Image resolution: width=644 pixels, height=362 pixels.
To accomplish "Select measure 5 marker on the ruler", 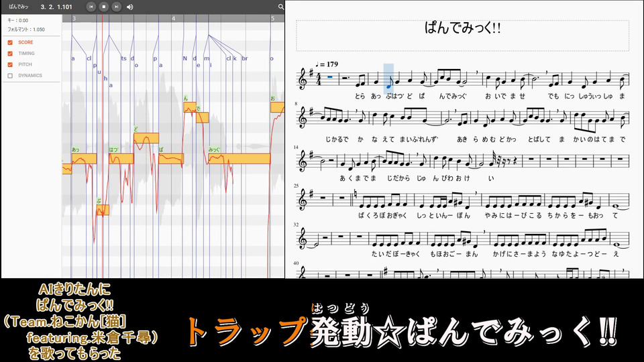I will [273, 19].
